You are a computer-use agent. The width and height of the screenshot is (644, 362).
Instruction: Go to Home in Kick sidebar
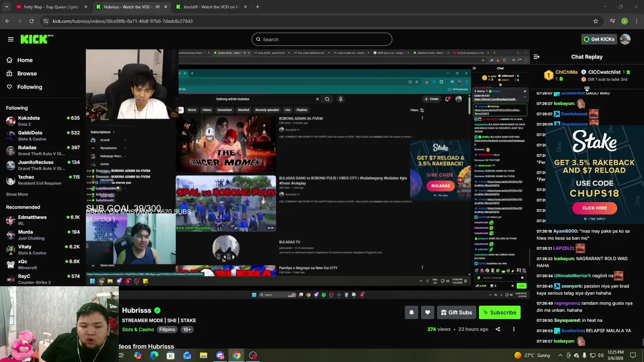click(x=25, y=60)
